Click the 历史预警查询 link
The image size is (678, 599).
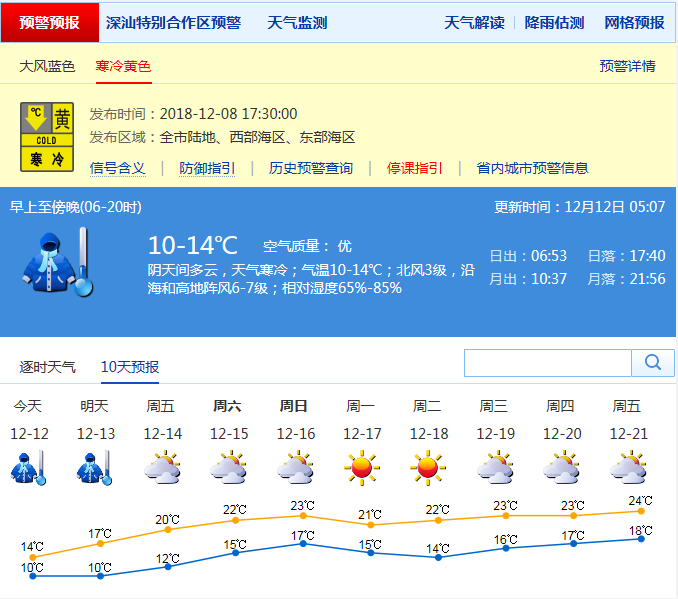click(310, 168)
